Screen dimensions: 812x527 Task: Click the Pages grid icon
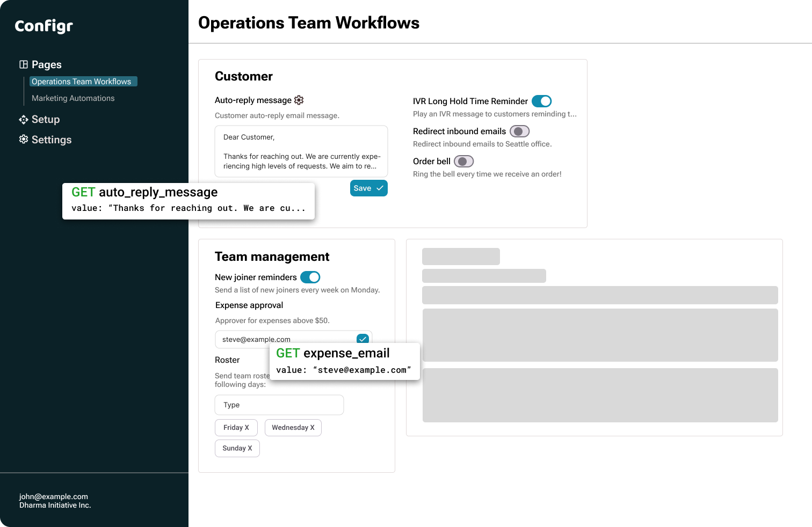click(x=24, y=64)
